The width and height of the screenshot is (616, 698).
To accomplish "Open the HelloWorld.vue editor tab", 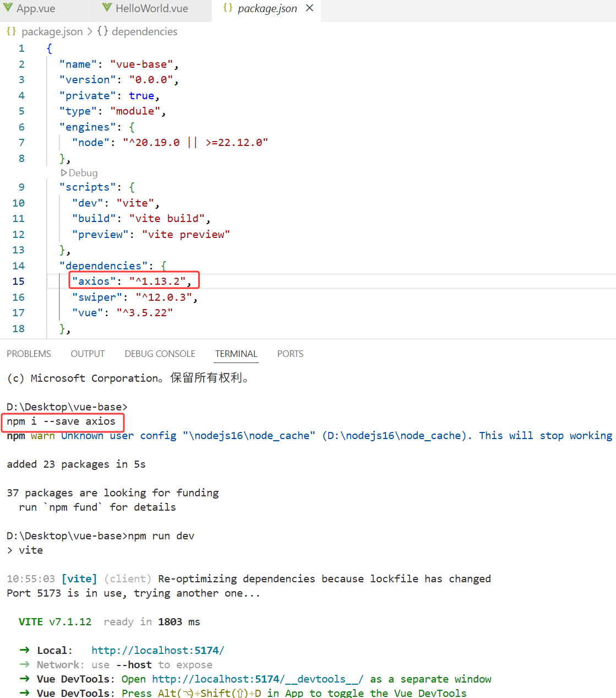I will (x=151, y=9).
